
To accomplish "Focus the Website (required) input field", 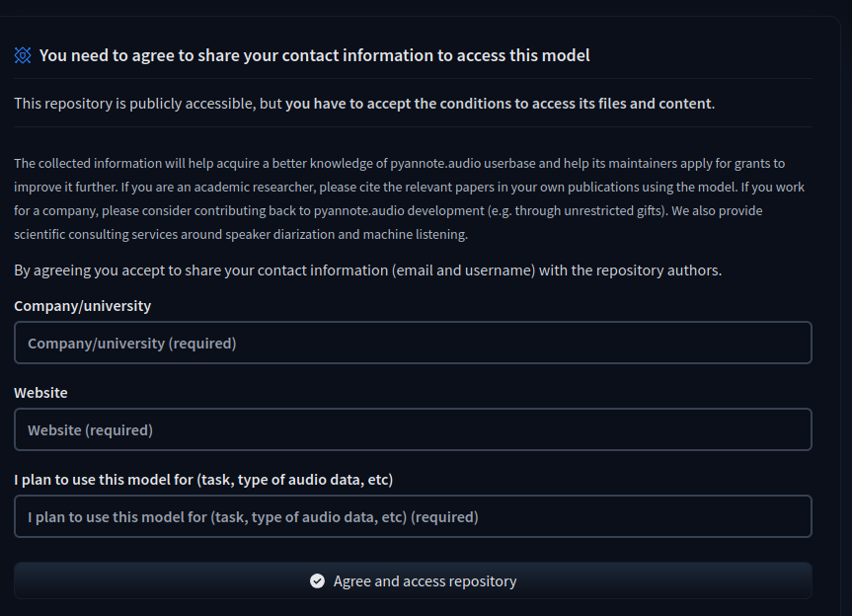I will [413, 429].
